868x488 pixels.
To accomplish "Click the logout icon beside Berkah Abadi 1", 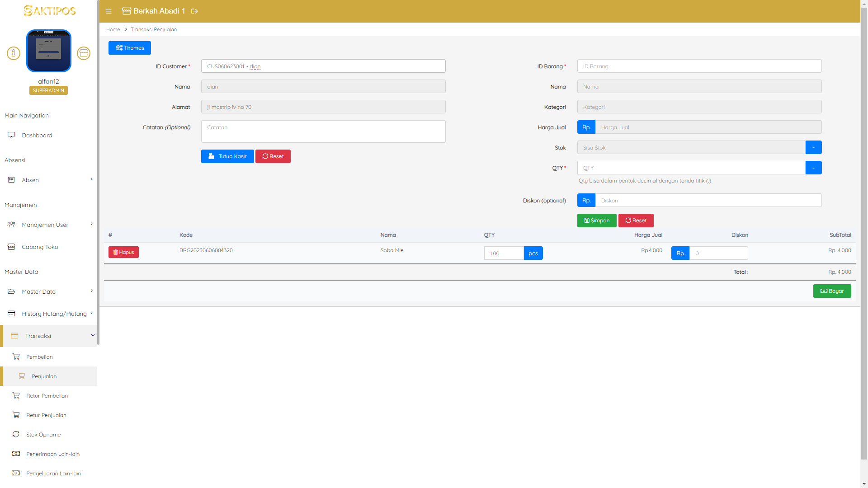I will pos(194,11).
